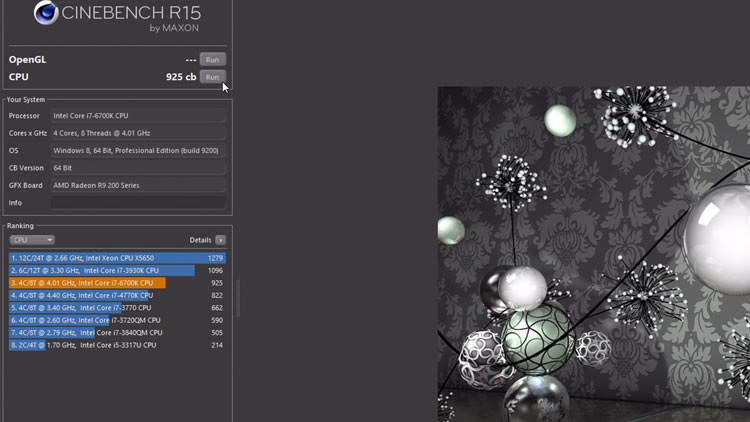
Task: Click the OS field showing Windows 8
Action: click(x=138, y=151)
